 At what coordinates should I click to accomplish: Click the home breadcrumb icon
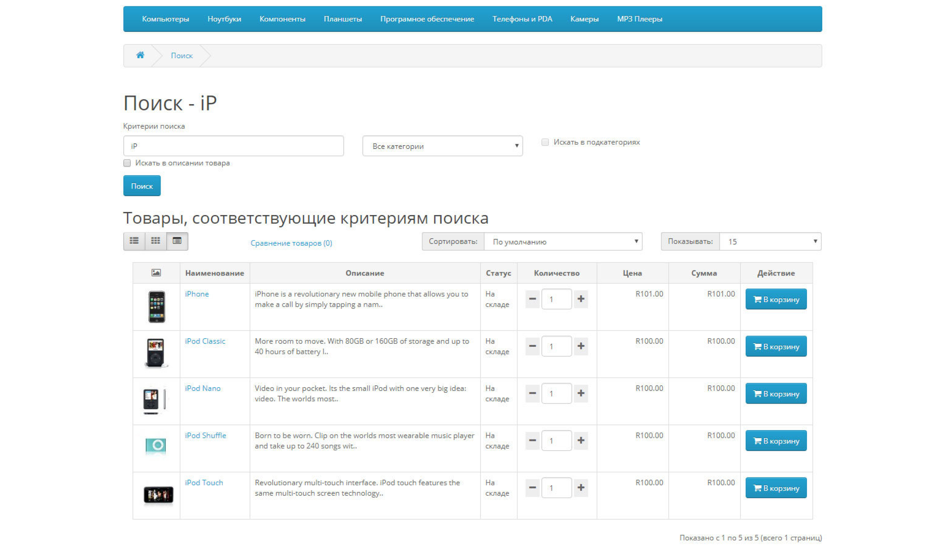140,55
